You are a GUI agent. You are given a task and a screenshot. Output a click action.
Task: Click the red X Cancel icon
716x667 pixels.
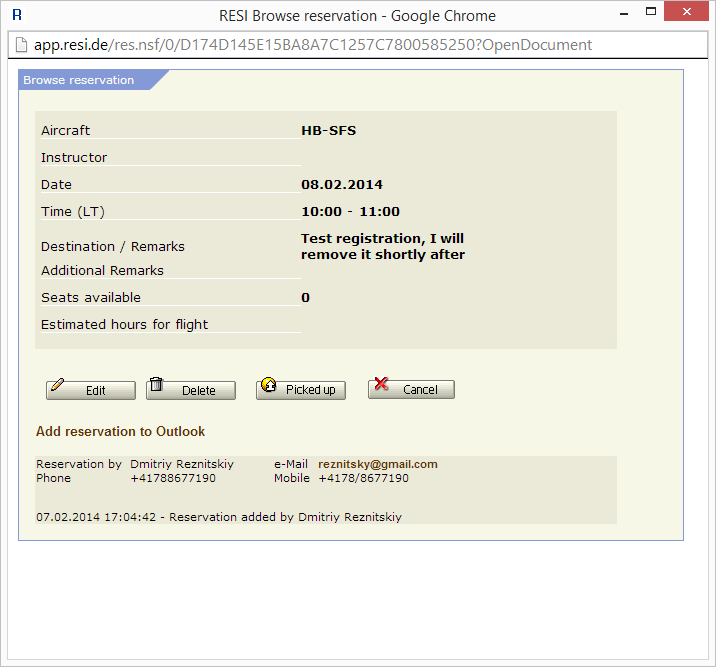tap(380, 386)
